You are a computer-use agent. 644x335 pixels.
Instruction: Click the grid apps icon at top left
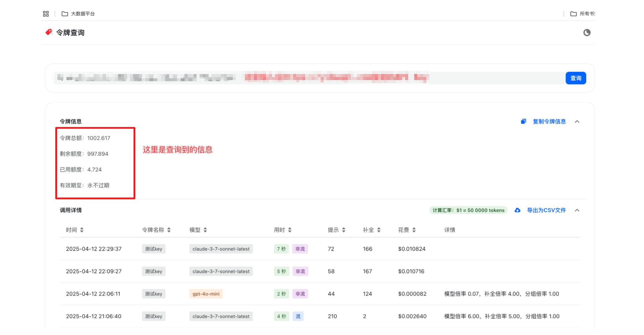(46, 14)
